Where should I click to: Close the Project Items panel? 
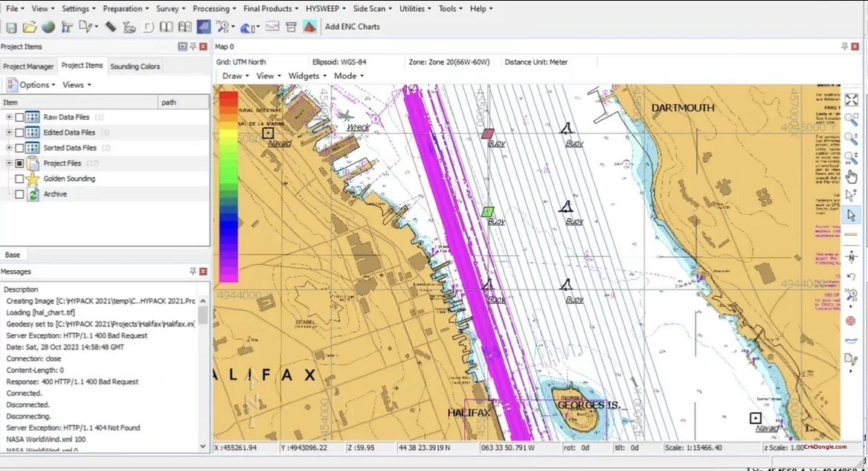203,46
